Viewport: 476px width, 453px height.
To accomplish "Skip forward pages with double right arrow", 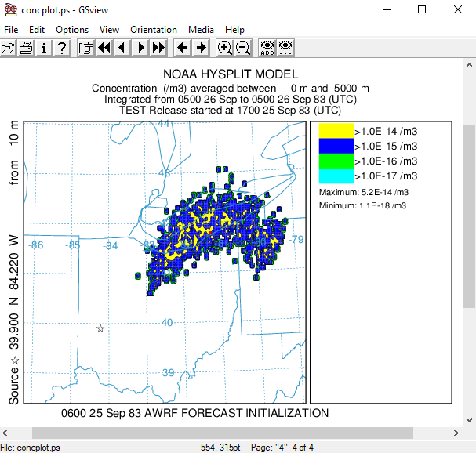I will [158, 48].
